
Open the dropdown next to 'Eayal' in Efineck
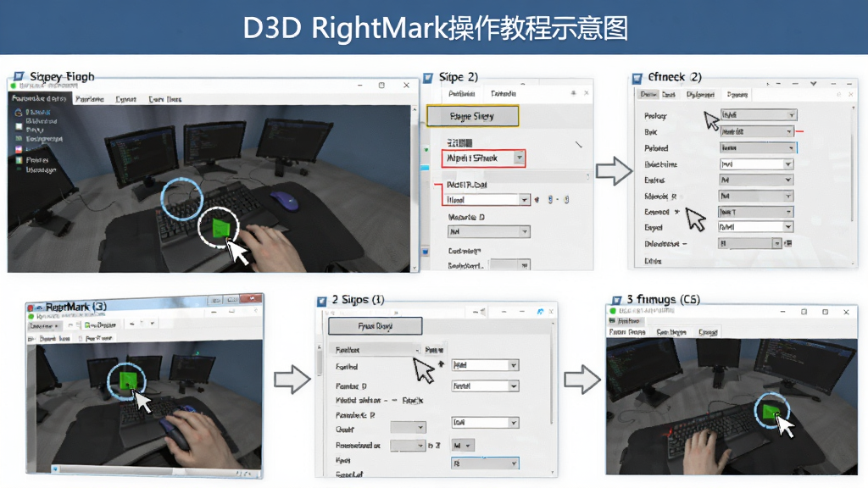coord(755,227)
